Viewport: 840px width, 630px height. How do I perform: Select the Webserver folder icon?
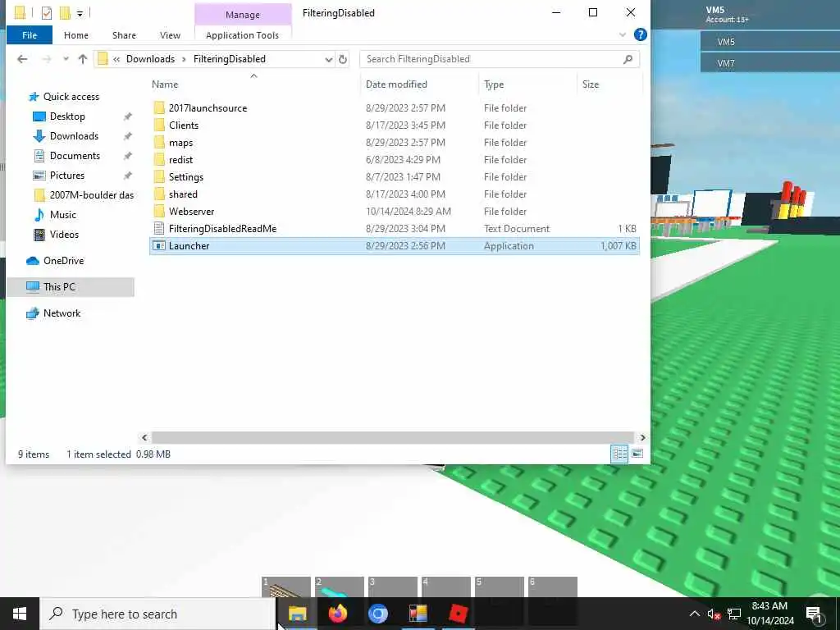point(159,211)
